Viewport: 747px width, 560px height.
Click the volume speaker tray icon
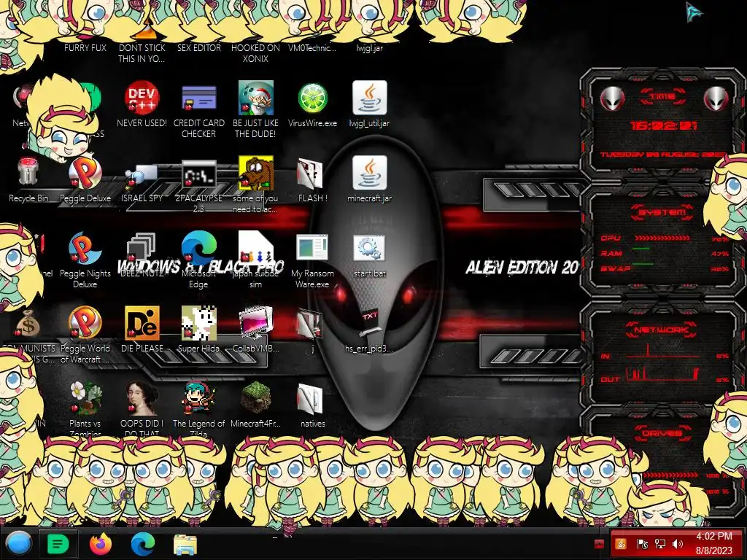point(677,544)
